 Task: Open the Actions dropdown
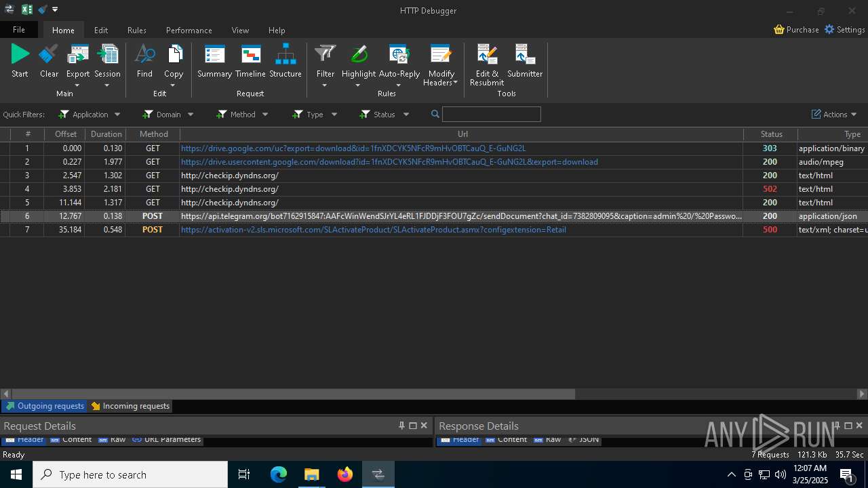[834, 115]
